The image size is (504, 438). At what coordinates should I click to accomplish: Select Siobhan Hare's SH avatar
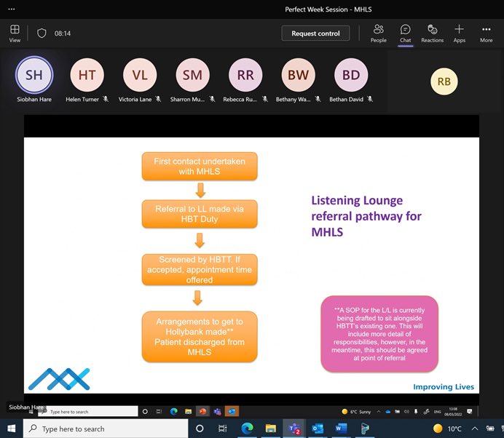click(x=34, y=75)
